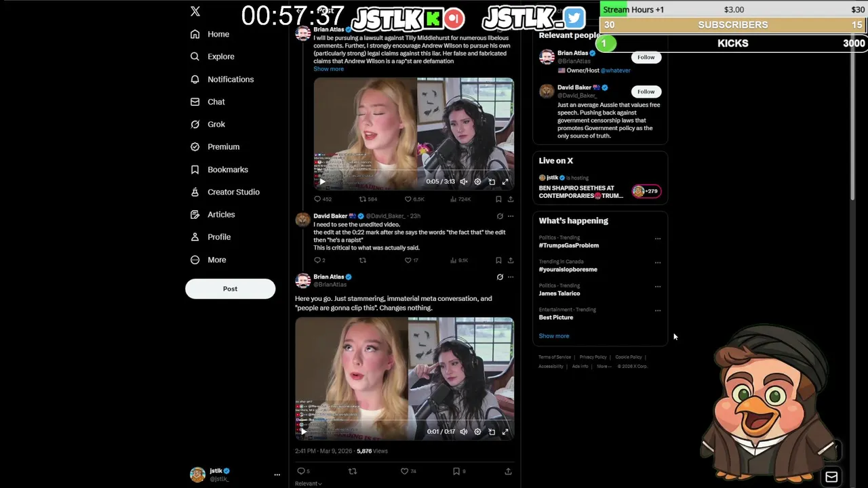The width and height of the screenshot is (868, 488).
Task: Reply to David Baker's comment
Action: [319, 260]
